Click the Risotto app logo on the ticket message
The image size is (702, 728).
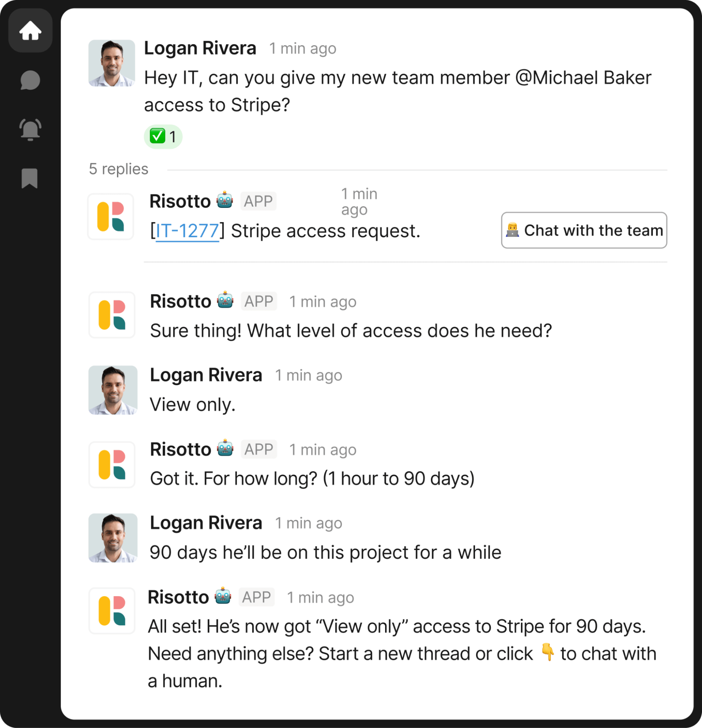click(x=111, y=217)
